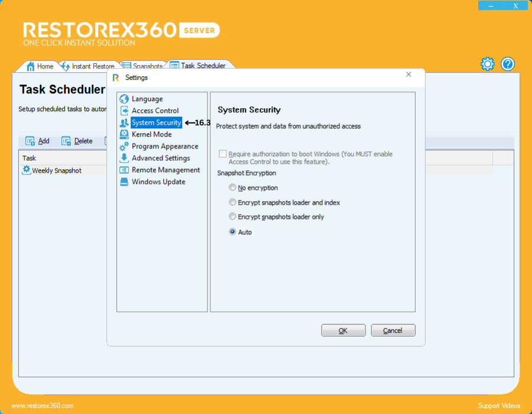Screen dimensions: 532x414
Task: Confirm settings with the OK button
Action: tap(343, 330)
